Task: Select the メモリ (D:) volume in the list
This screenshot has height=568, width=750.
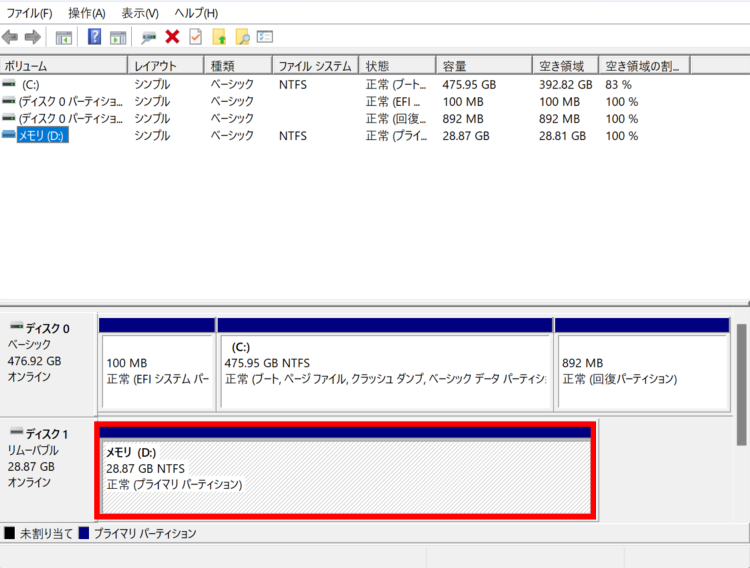Action: coord(42,135)
